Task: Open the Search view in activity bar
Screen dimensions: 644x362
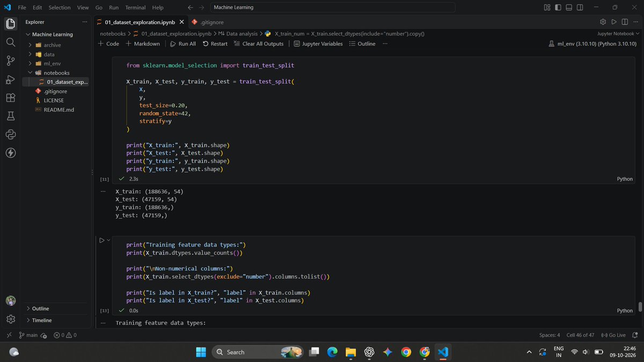Action: pos(10,42)
